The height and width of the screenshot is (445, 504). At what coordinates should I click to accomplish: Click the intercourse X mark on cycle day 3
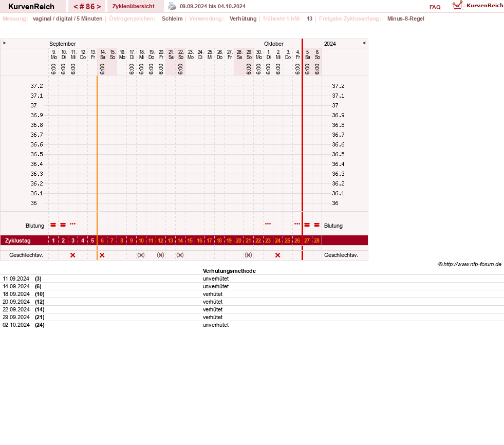coord(72,255)
